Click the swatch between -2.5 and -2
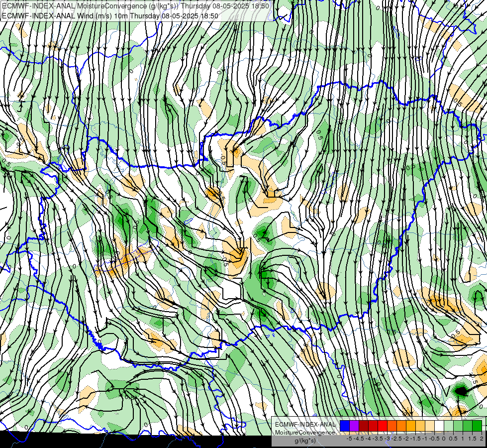The width and height of the screenshot is (487, 448). point(401,426)
